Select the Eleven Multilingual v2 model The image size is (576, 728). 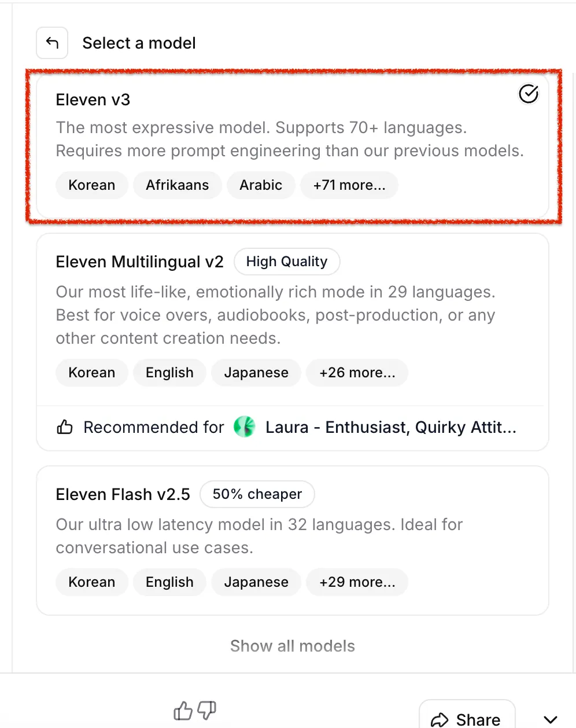(x=139, y=262)
